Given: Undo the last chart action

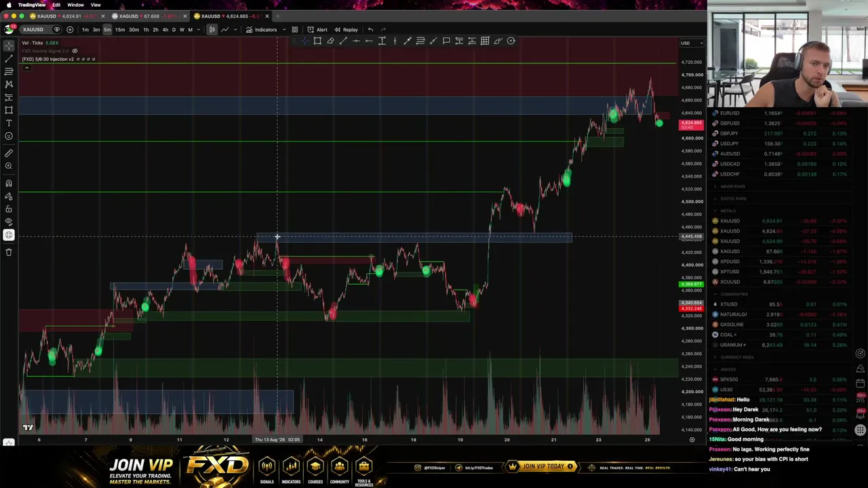Looking at the screenshot, I should tap(370, 30).
